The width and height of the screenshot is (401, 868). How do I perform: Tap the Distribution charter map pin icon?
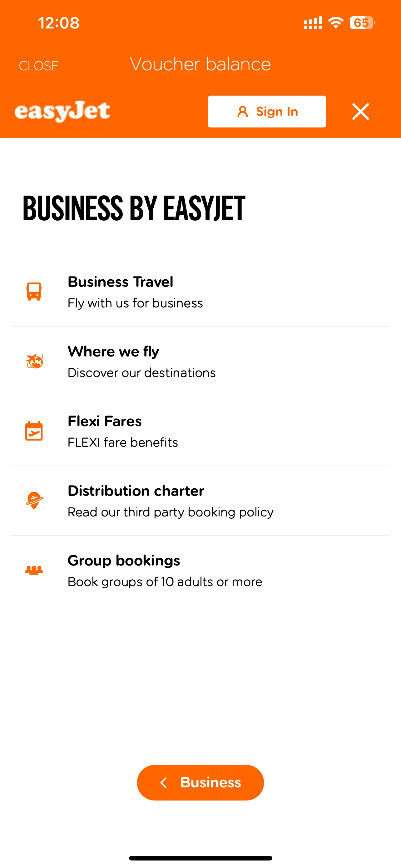click(34, 500)
